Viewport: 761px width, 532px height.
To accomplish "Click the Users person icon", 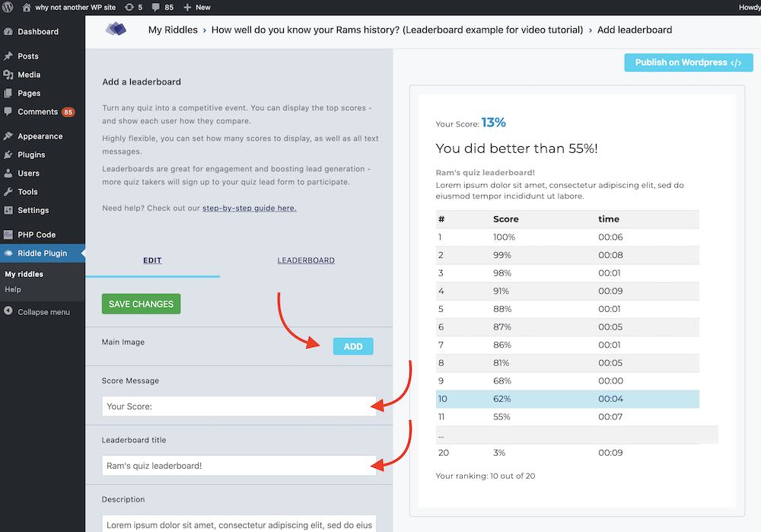I will click(8, 174).
